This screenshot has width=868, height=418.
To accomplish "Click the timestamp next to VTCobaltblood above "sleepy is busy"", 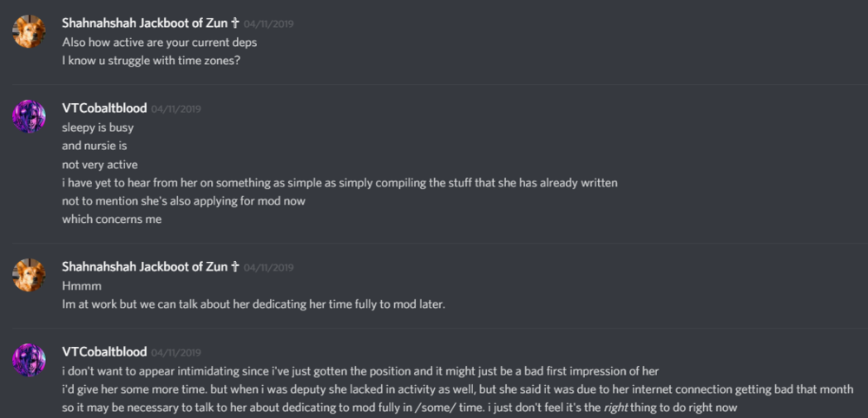I will point(176,109).
